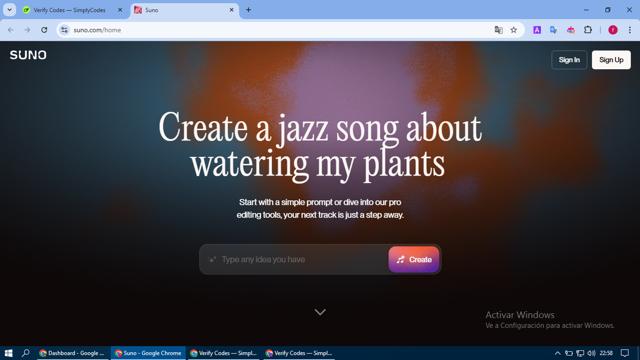
Task: Click the taskbar clock 22:58
Action: point(606,353)
